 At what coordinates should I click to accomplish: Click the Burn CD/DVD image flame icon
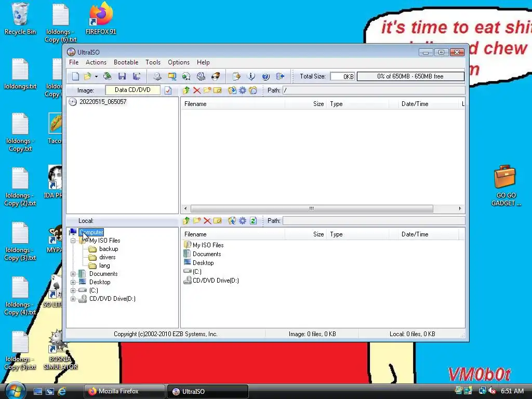(216, 76)
